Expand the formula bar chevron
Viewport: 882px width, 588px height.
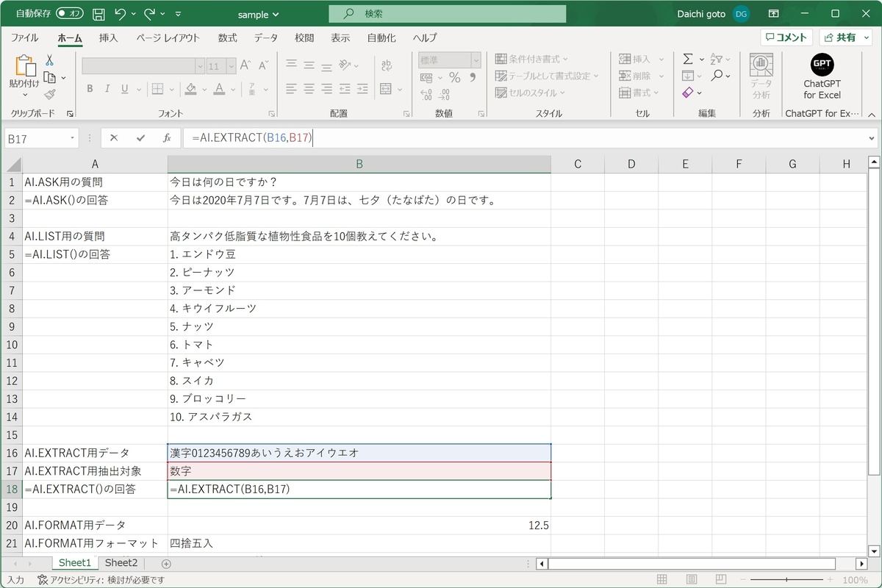coord(872,138)
